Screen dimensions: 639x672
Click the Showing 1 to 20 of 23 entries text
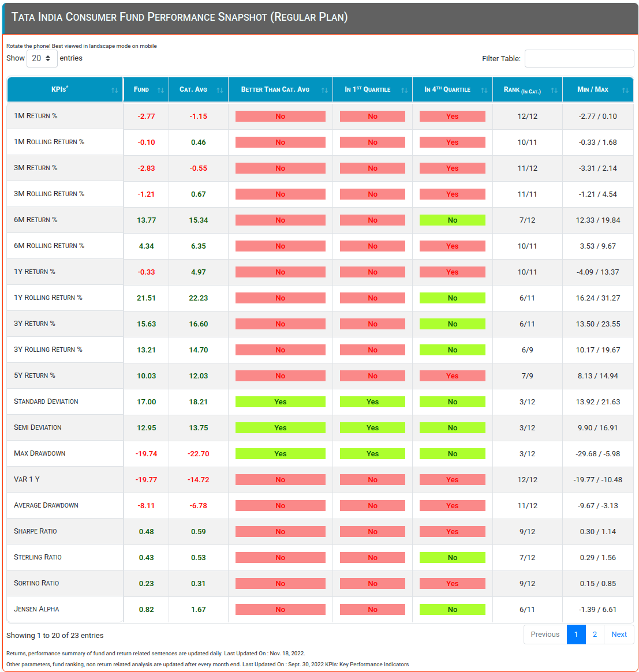(x=55, y=636)
